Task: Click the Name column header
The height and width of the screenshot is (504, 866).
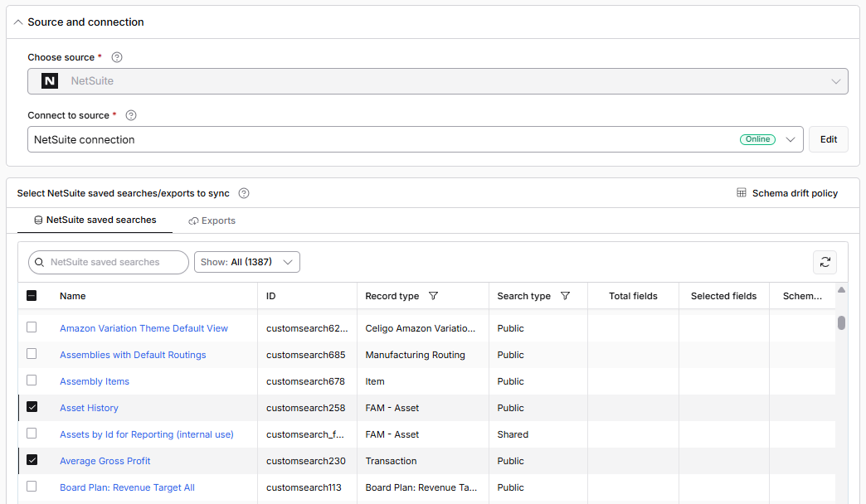Action: 72,296
